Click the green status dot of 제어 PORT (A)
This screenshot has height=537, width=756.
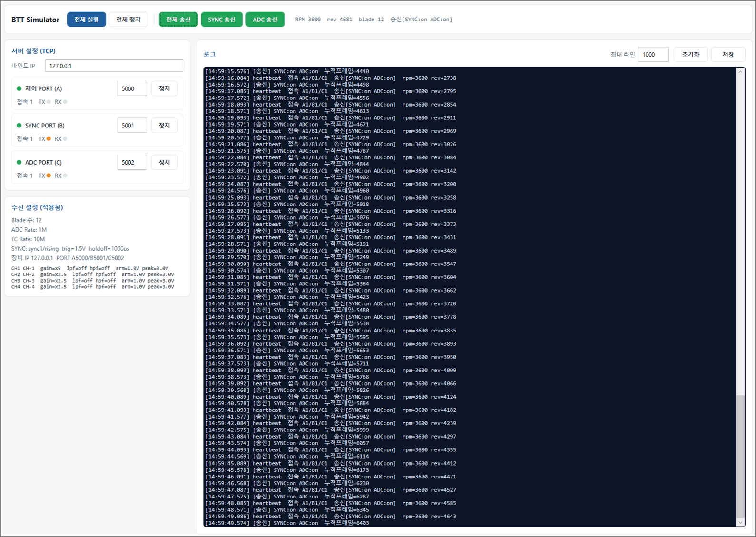(19, 88)
